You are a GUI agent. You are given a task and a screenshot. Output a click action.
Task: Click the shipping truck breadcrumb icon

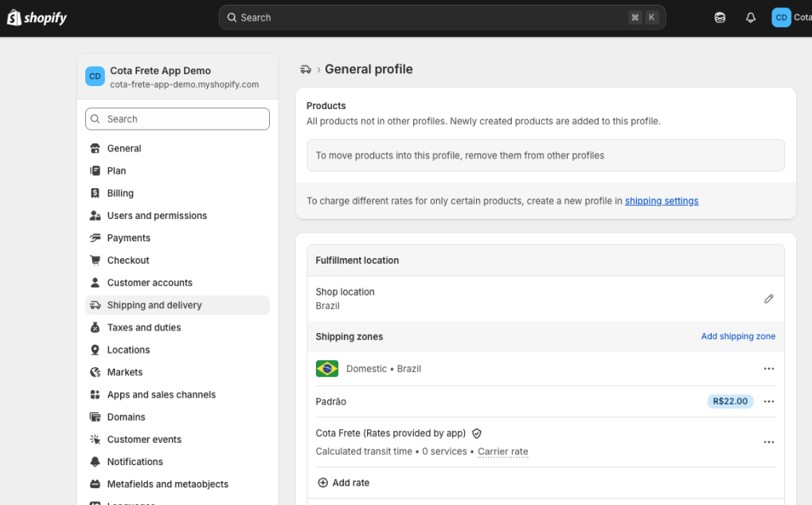point(305,69)
